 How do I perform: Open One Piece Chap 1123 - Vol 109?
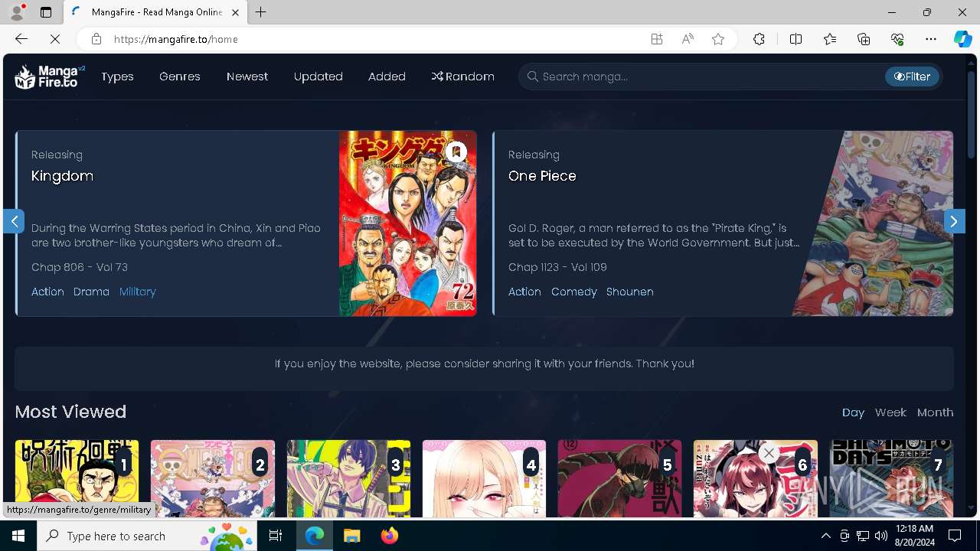point(557,267)
